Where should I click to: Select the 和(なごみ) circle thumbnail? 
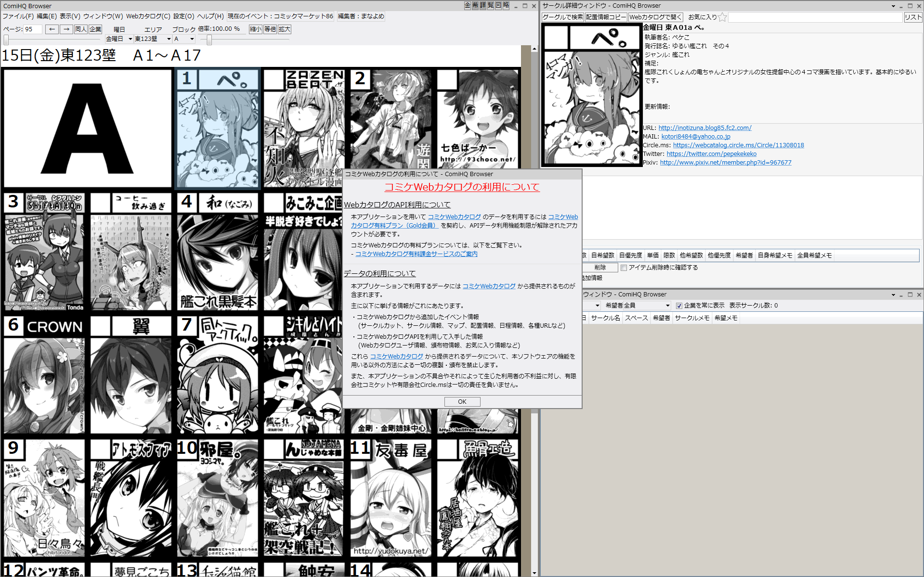point(218,252)
